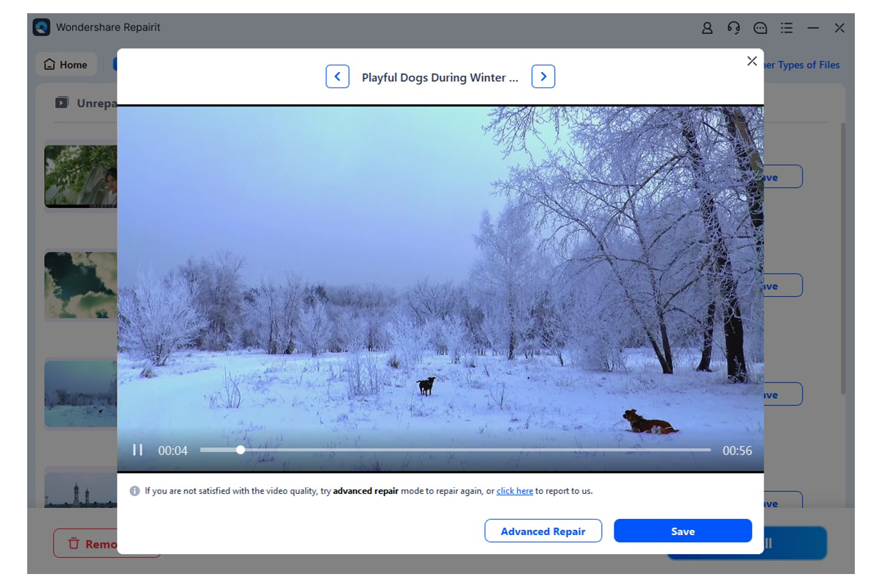This screenshot has height=588, width=882.
Task: Click the headset support icon
Action: pyautogui.click(x=733, y=27)
